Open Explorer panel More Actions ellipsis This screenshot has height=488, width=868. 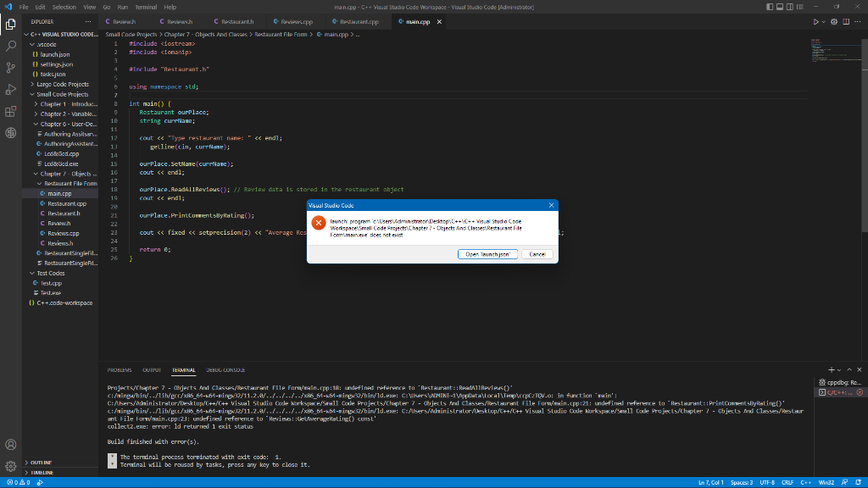coord(88,21)
